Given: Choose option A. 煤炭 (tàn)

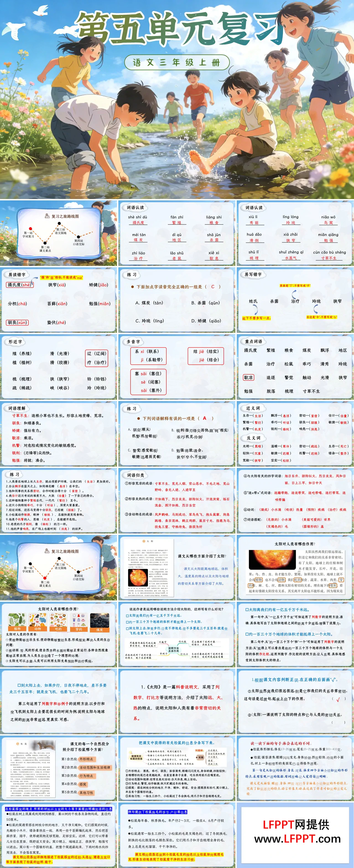Looking at the screenshot, I should (x=149, y=303).
